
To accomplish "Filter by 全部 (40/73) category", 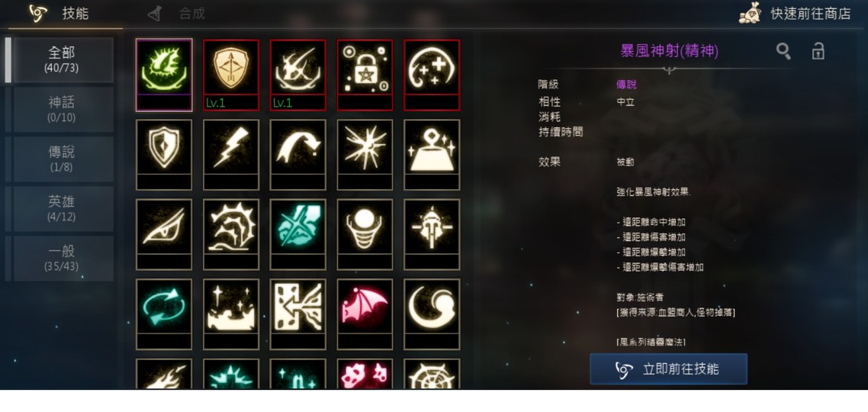I will tap(63, 60).
